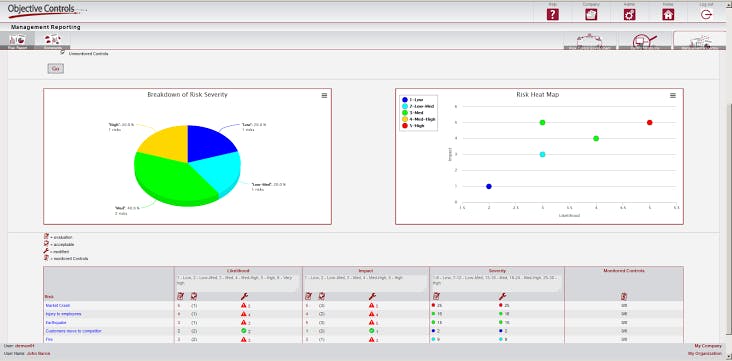Open the Earthquake risk link
Screen dimensions: 732x361
point(56,323)
